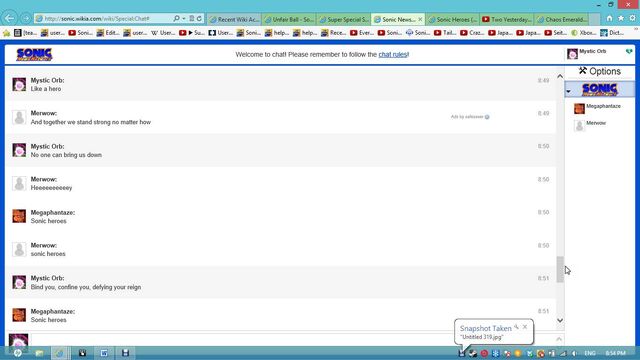
Task: Click Merwow avatar in the users list
Action: coord(579,125)
